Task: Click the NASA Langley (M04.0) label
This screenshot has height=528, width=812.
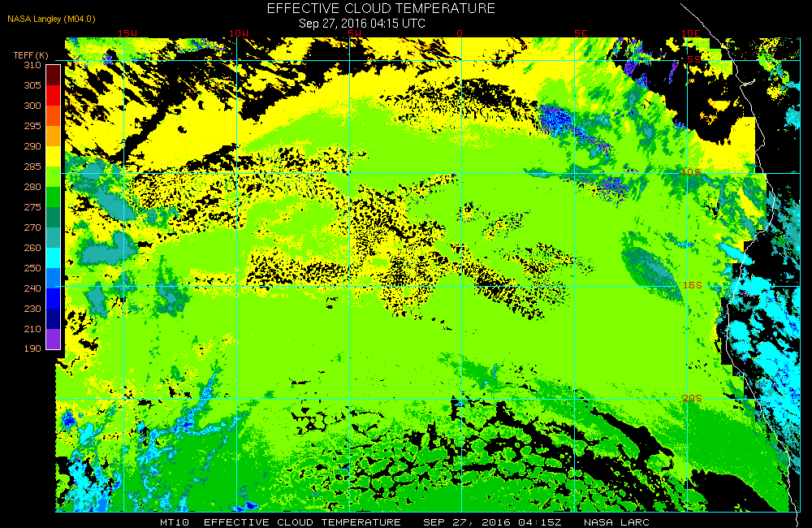Action: [51, 19]
